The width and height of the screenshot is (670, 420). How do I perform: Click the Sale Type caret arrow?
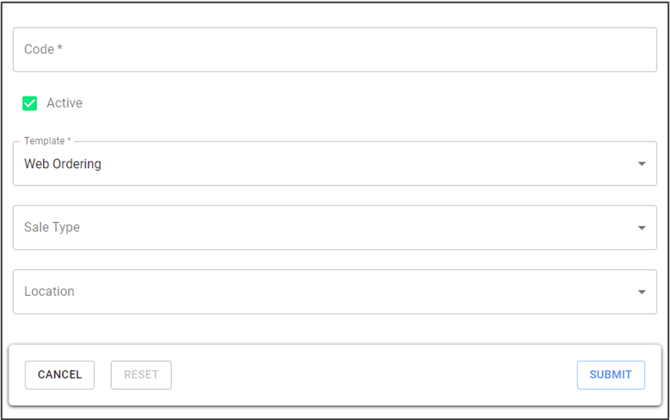pos(642,228)
